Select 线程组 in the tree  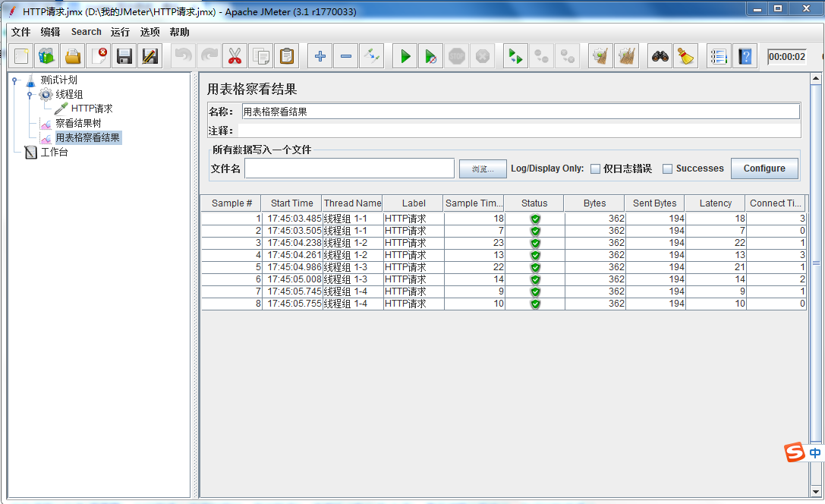(x=69, y=94)
